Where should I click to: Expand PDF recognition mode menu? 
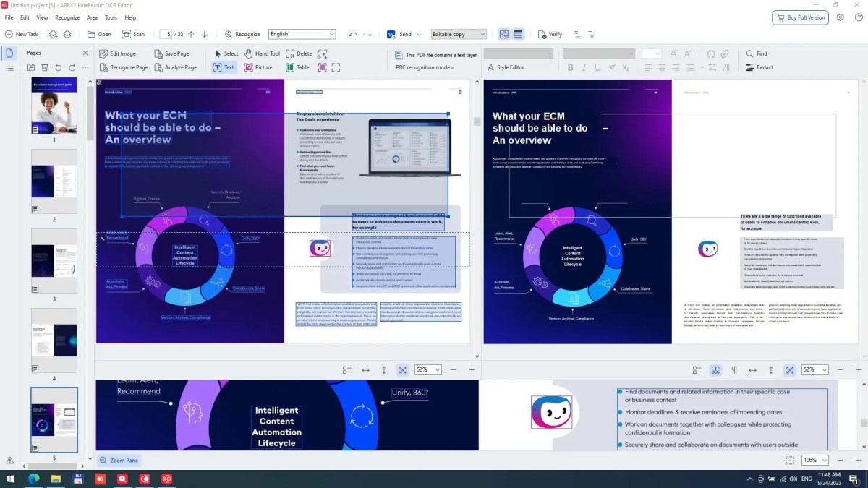coord(425,67)
